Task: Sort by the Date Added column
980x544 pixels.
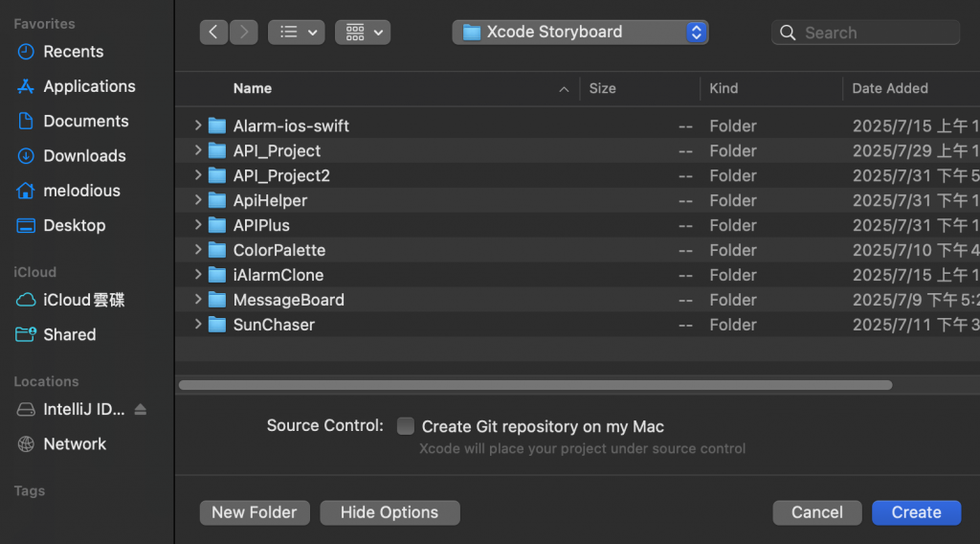Action: pos(890,88)
